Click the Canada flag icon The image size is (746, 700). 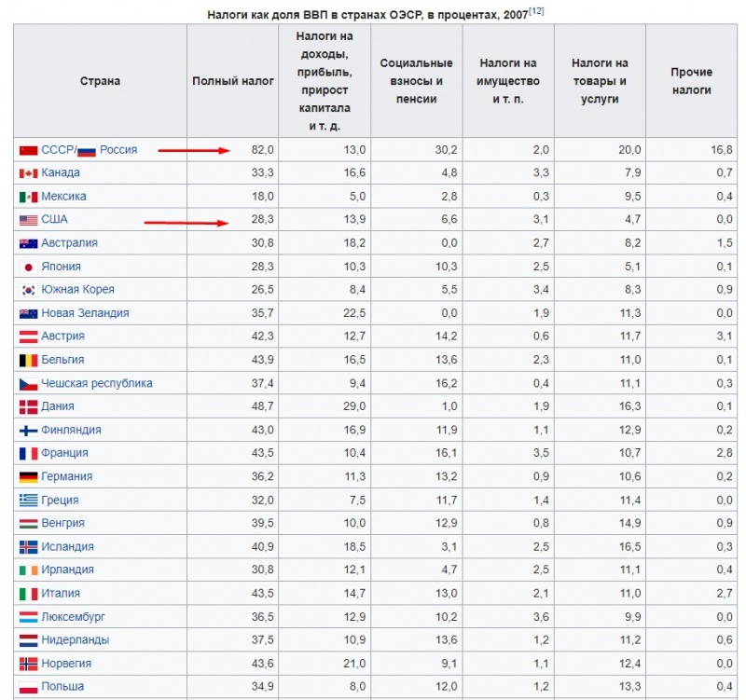click(28, 173)
